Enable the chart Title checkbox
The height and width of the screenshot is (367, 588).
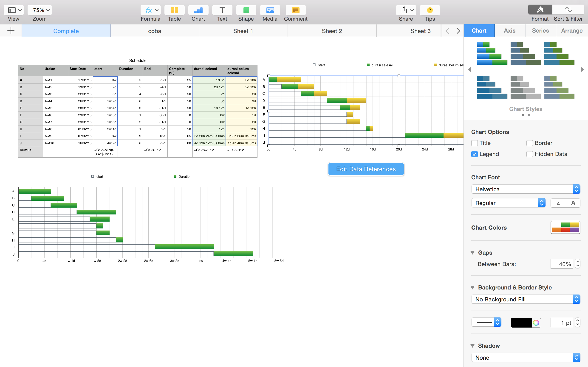(475, 143)
